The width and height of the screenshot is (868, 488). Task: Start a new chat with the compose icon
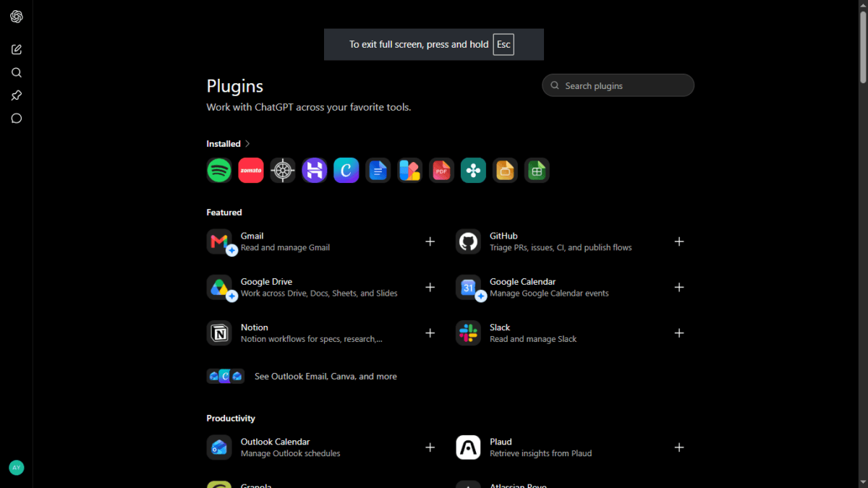17,49
